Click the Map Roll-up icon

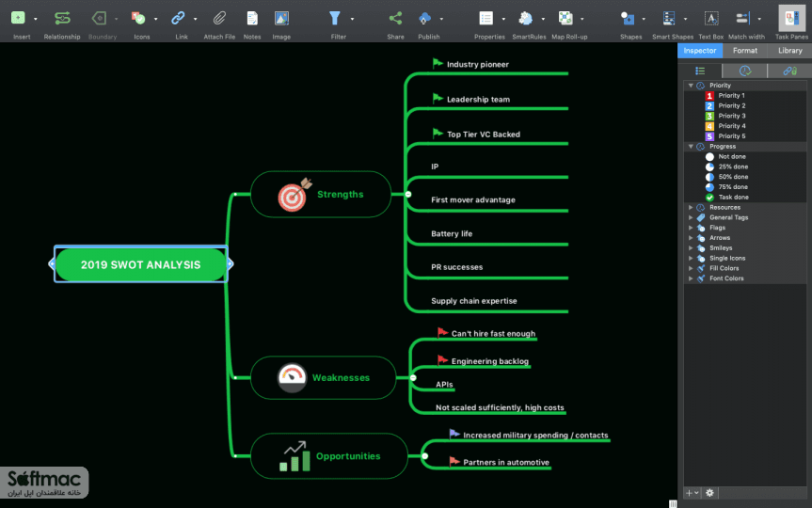565,18
